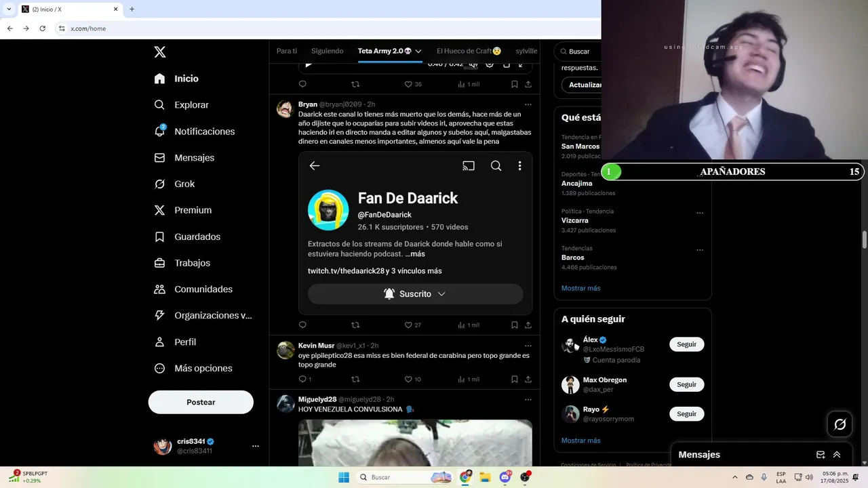Click Mostrar más under A quién seguir
The height and width of the screenshot is (488, 868).
[x=580, y=441]
